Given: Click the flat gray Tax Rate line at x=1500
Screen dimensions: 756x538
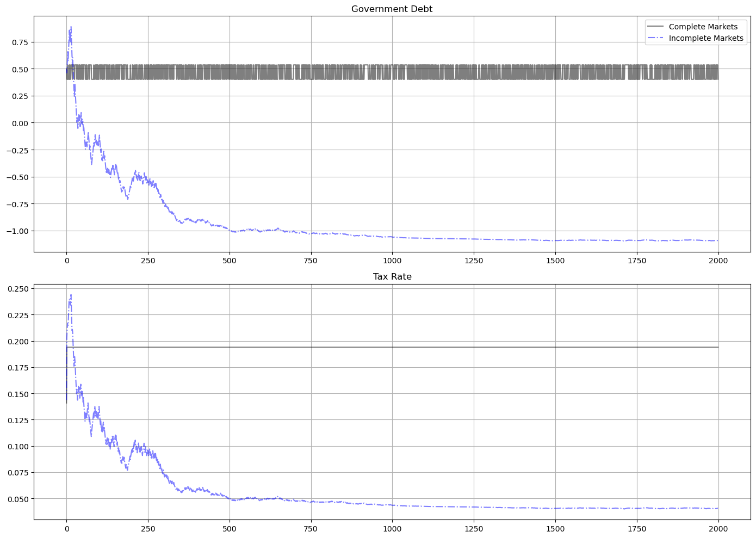Looking at the screenshot, I should [555, 347].
